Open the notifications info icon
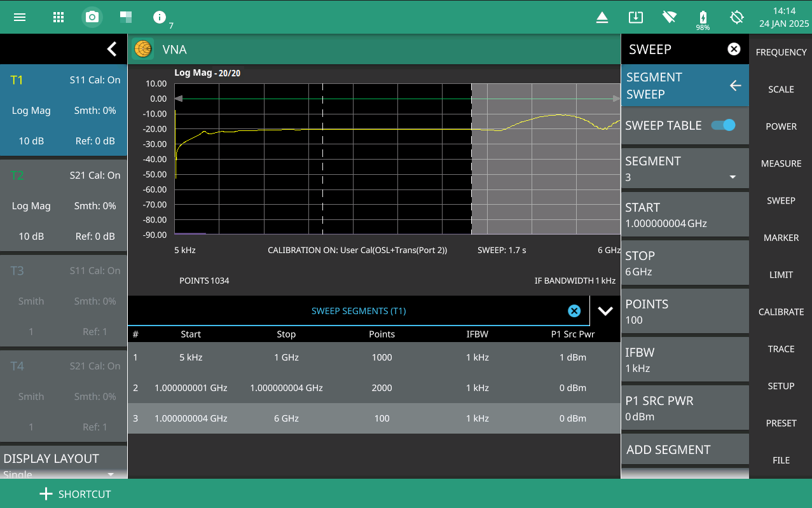Viewport: 812px width, 508px height. click(x=160, y=17)
